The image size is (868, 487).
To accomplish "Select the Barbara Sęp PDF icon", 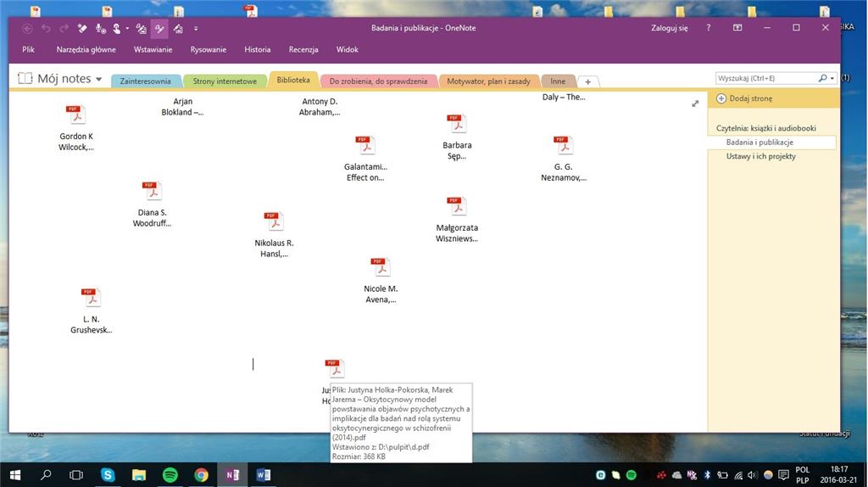I will 457,124.
